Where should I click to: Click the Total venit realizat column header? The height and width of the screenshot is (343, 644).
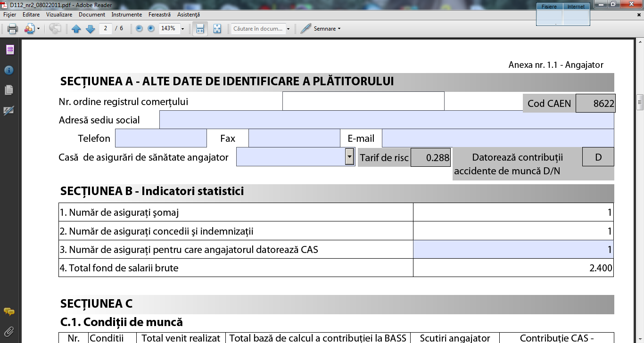[181, 338]
